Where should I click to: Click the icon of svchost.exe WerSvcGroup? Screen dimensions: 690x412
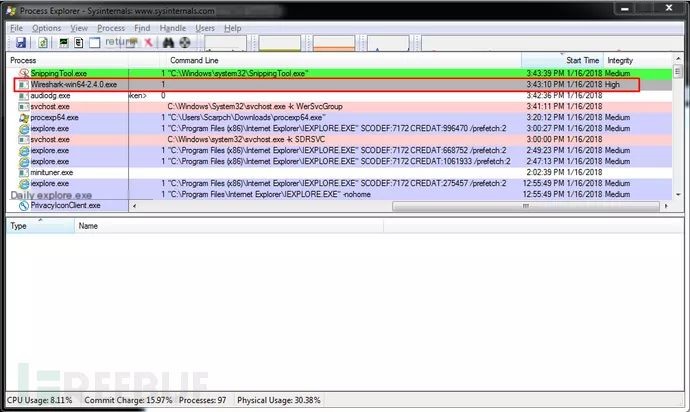(x=24, y=107)
